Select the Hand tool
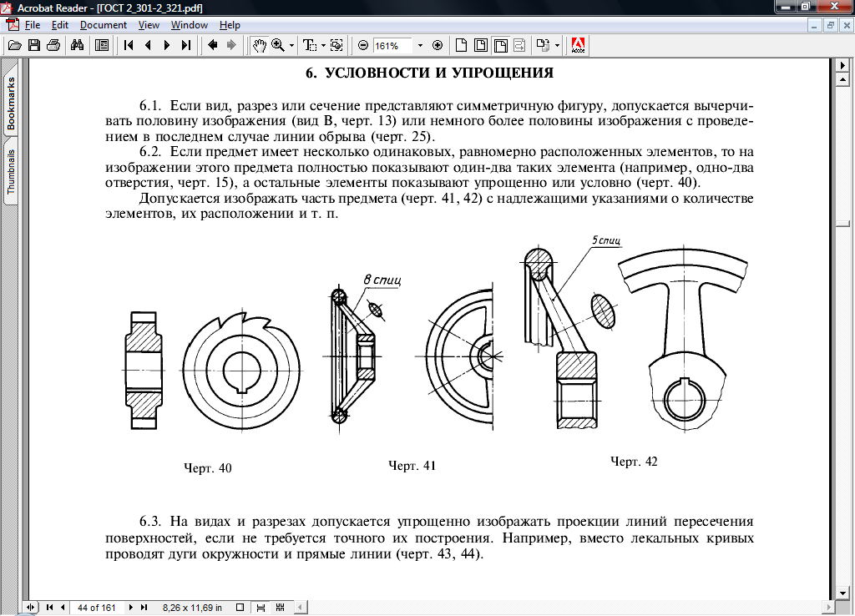Image resolution: width=855 pixels, height=616 pixels. point(259,46)
